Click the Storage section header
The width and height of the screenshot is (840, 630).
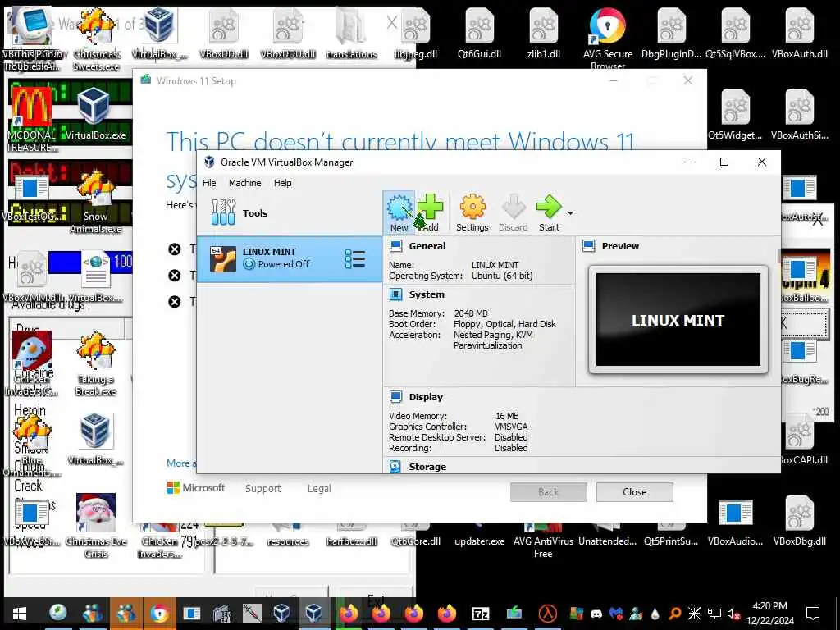(x=427, y=467)
